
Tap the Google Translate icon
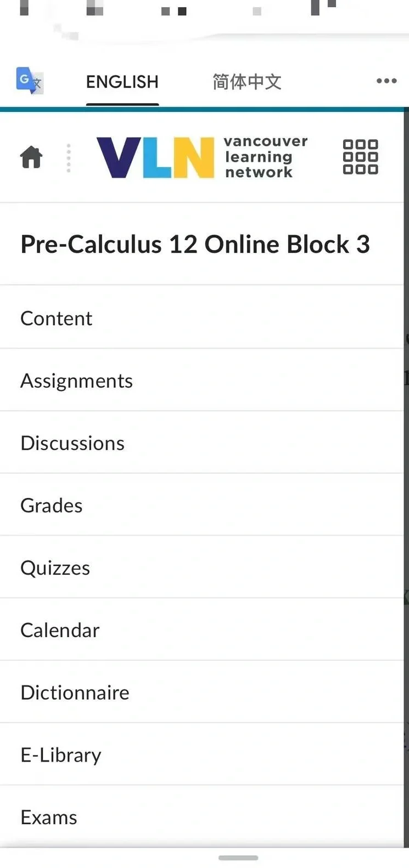(x=30, y=81)
